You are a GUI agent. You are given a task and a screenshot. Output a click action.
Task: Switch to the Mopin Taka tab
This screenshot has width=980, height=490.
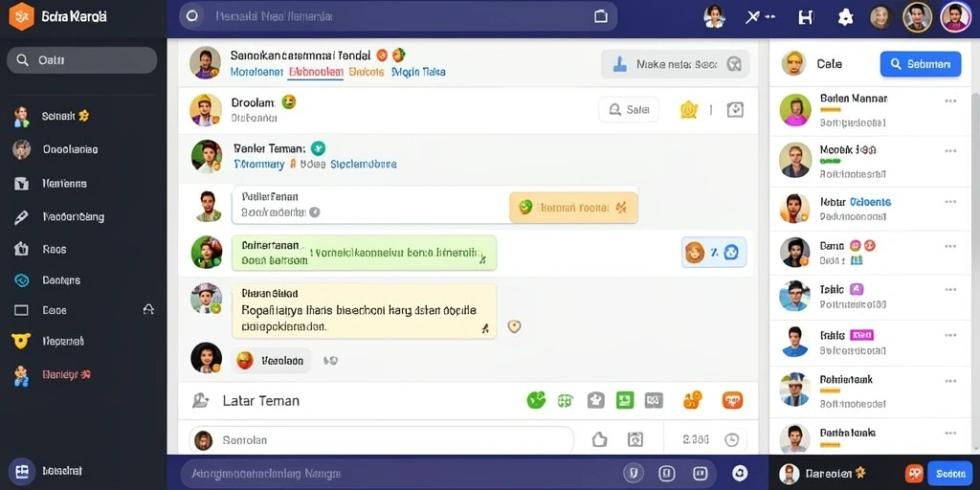tap(418, 72)
